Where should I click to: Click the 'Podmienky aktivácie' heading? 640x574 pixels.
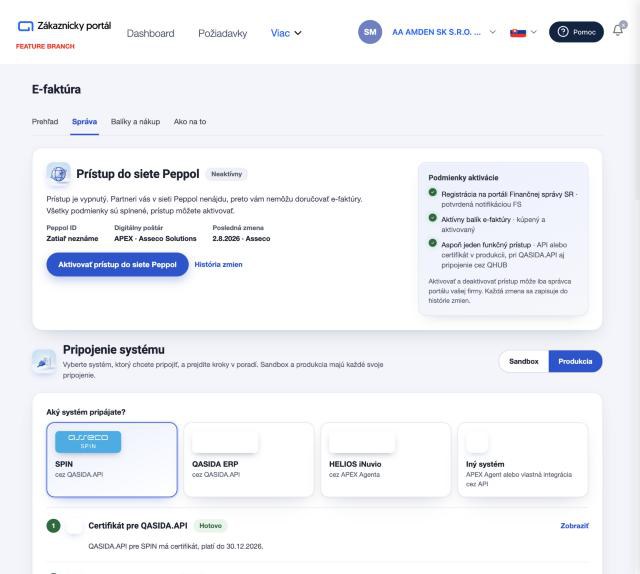463,178
